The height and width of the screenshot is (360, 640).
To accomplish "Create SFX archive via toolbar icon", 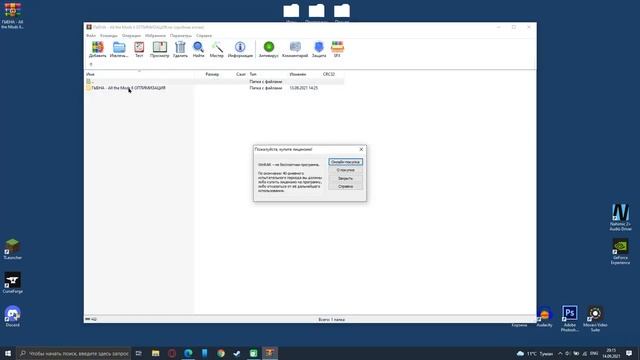I will click(337, 49).
